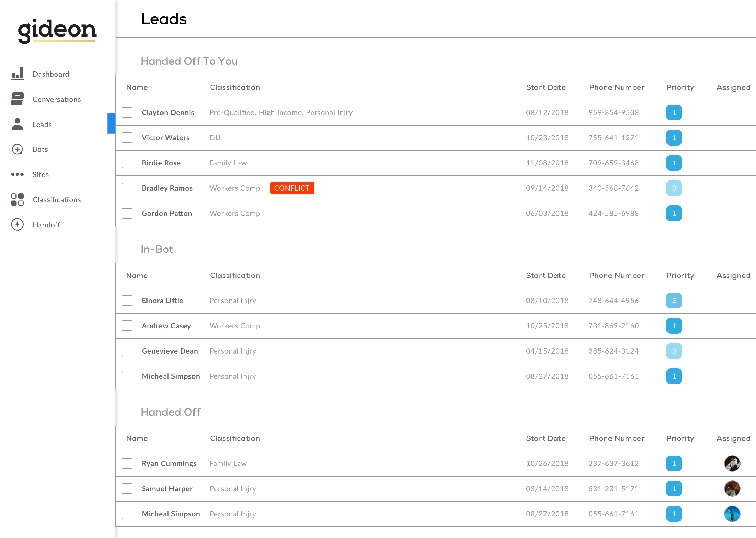The width and height of the screenshot is (756, 538).
Task: Click the priority 2 badge for Elnora Little
Action: tap(674, 300)
